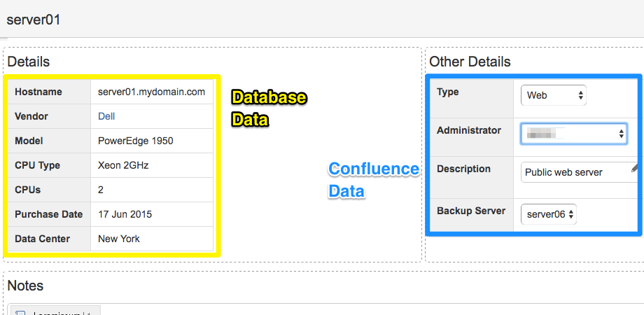Screen dimensions: 644x315
Task: Click the Xeon 2GHz CPU Type value
Action: pos(123,165)
